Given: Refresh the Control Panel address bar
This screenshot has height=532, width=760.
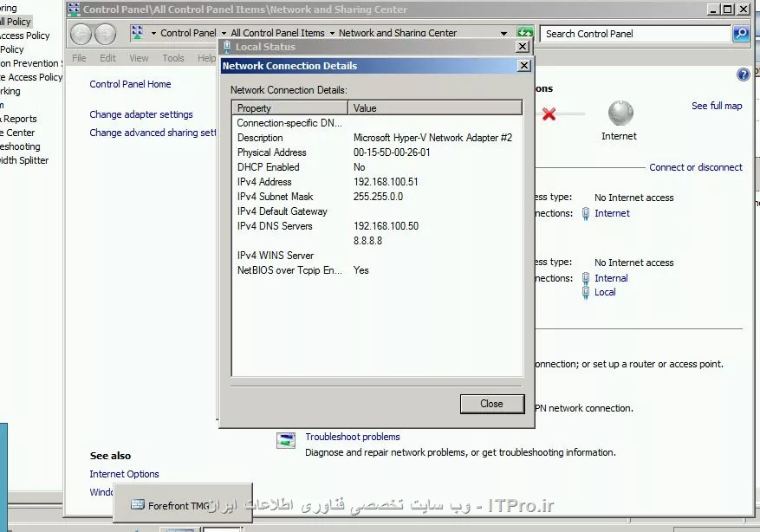Looking at the screenshot, I should (x=525, y=33).
